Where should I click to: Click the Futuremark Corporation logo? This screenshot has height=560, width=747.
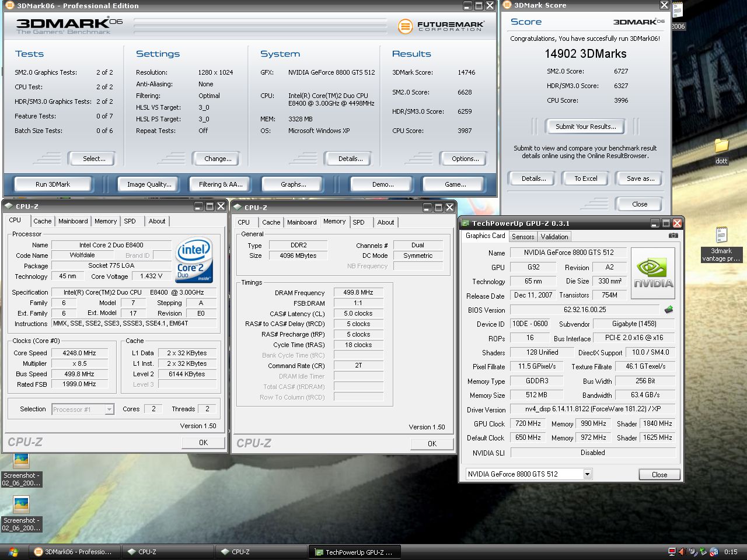coord(441,26)
